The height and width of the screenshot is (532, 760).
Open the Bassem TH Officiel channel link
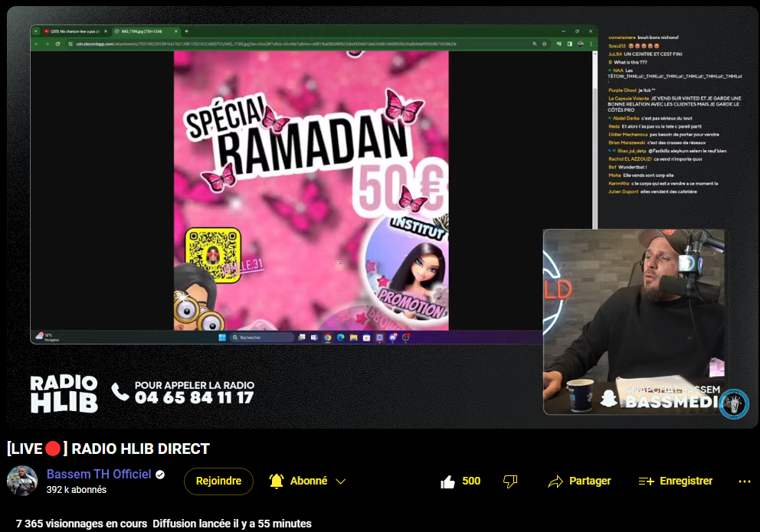[x=99, y=475]
